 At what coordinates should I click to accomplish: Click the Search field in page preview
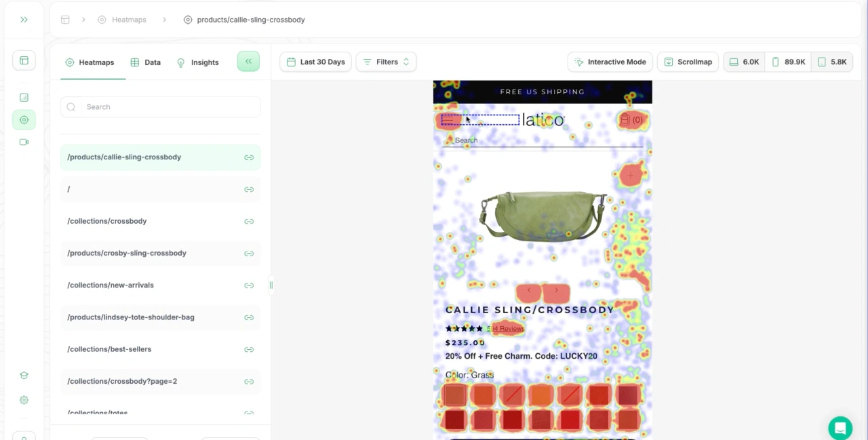tap(542, 140)
